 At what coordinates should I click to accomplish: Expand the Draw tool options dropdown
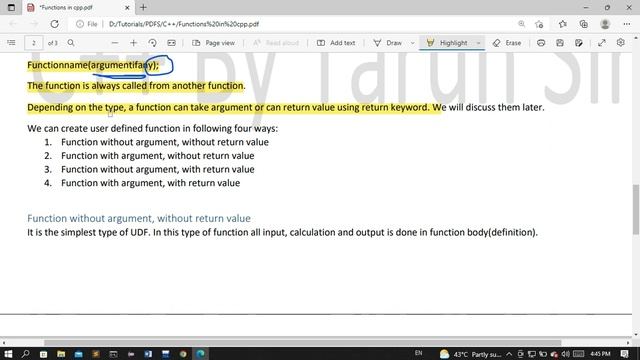pos(412,43)
